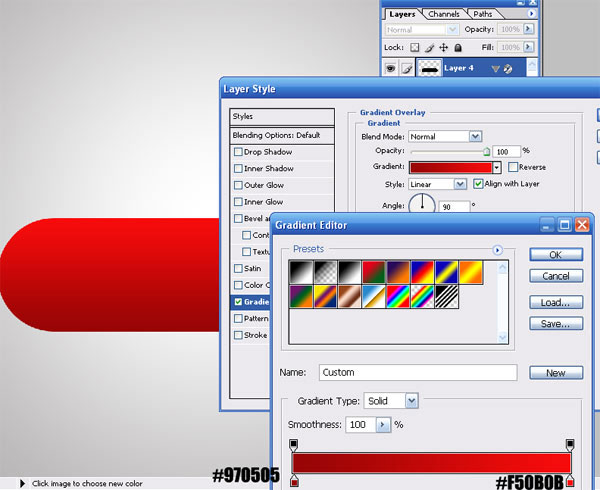Uncheck Align with Layer checkbox

[x=478, y=184]
